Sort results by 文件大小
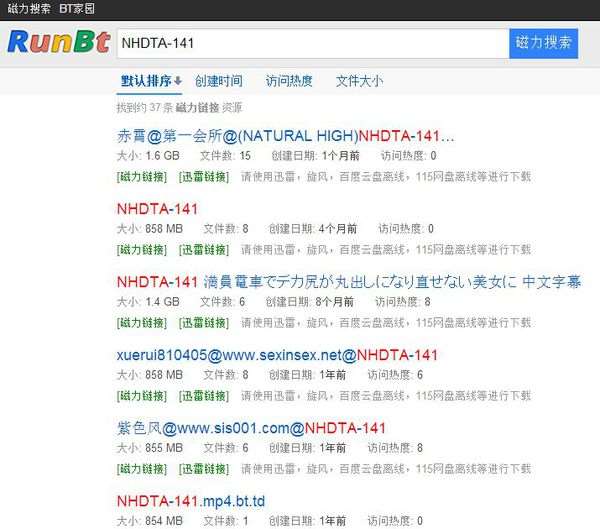The image size is (600, 529). (x=359, y=81)
